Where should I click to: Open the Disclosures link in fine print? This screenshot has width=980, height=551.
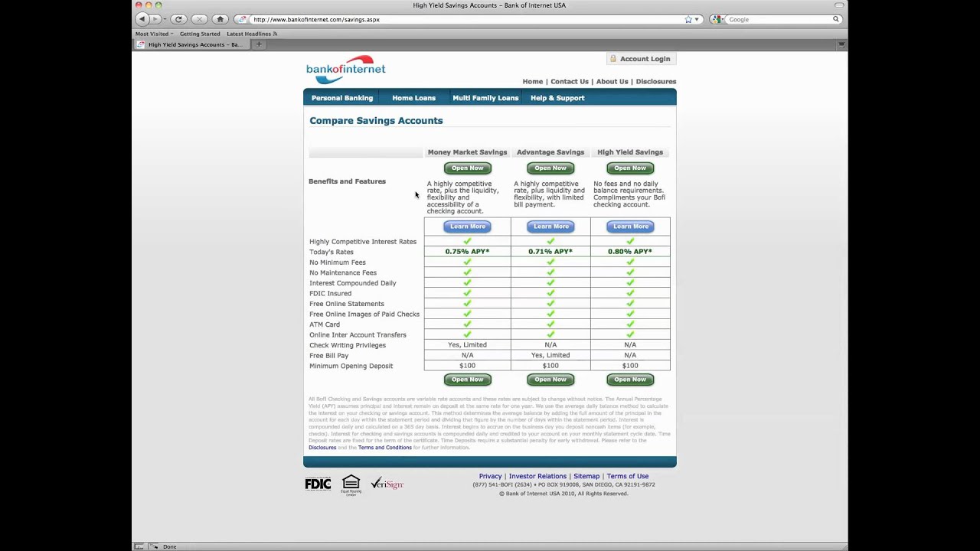[322, 448]
